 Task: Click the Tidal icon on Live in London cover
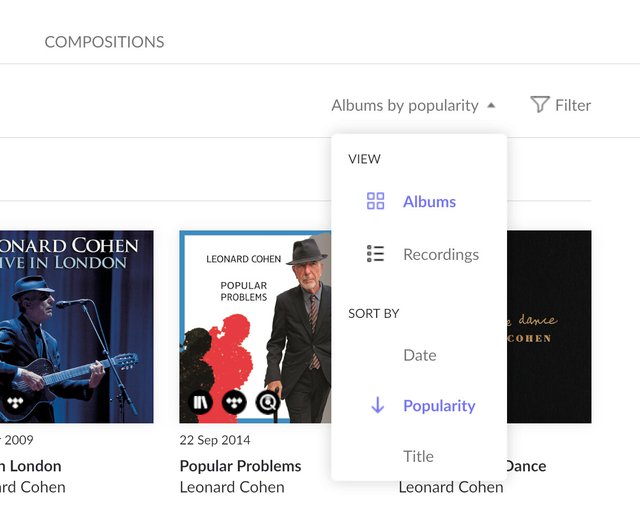(14, 402)
